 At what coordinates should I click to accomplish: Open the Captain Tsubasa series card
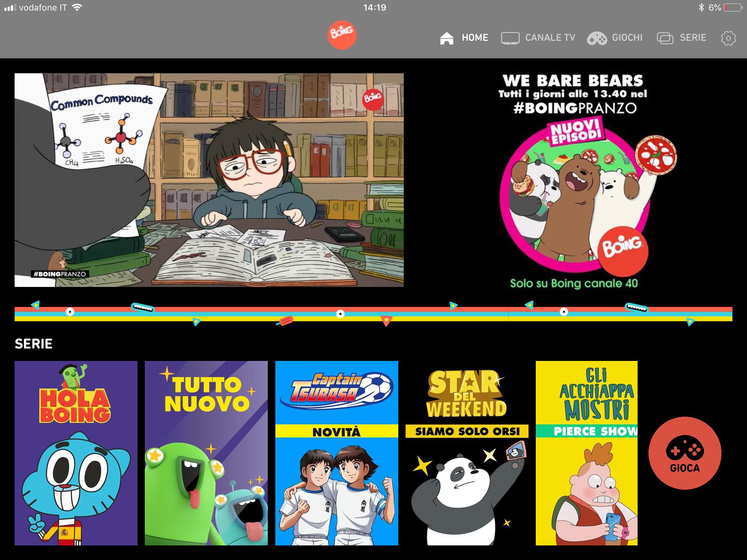[337, 453]
